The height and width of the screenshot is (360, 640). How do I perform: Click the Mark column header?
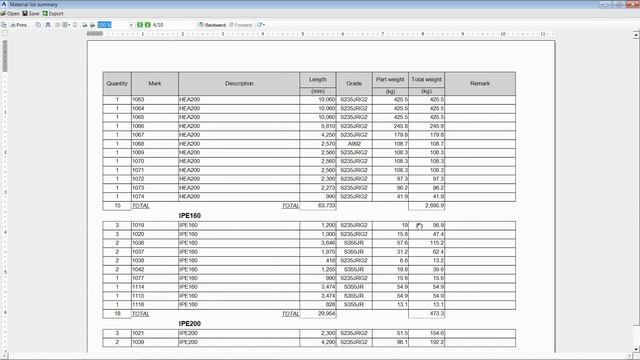pyautogui.click(x=155, y=83)
